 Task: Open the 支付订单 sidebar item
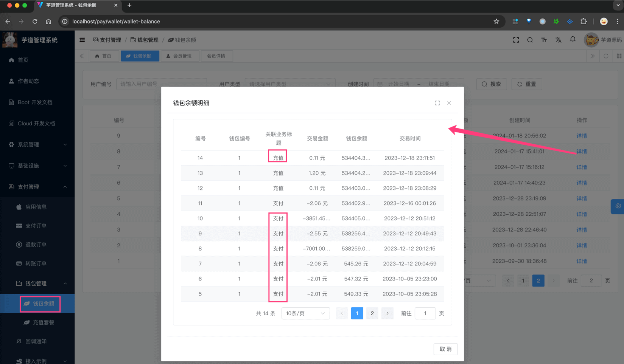(x=36, y=226)
